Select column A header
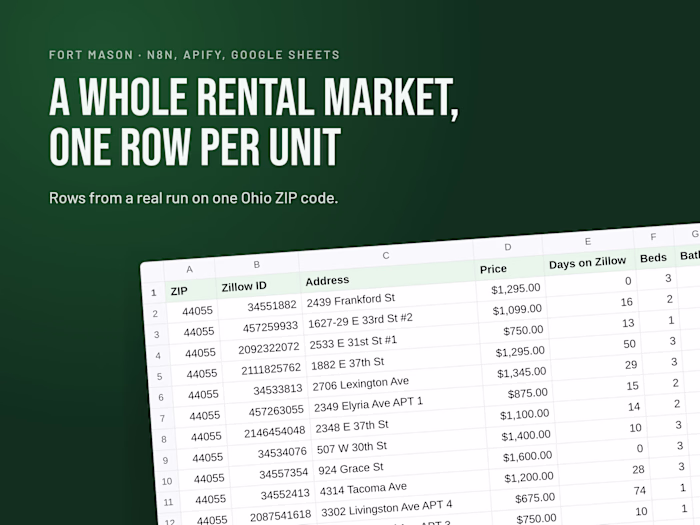 [x=189, y=269]
